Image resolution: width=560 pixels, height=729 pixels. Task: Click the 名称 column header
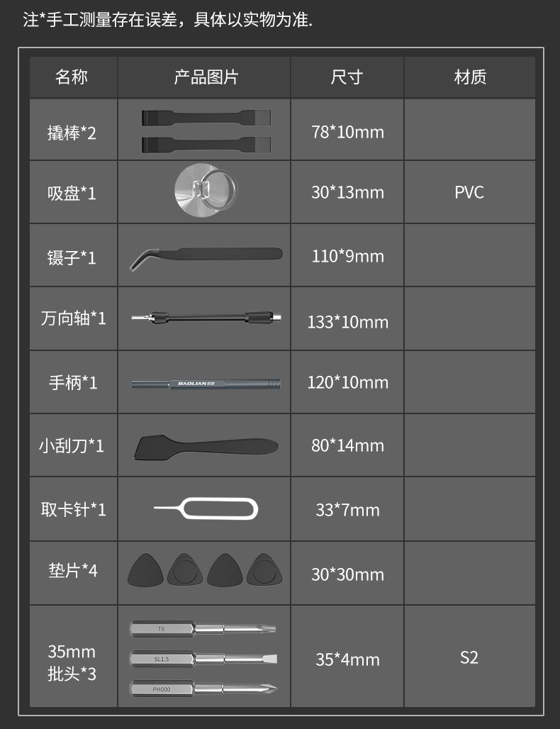[72, 77]
